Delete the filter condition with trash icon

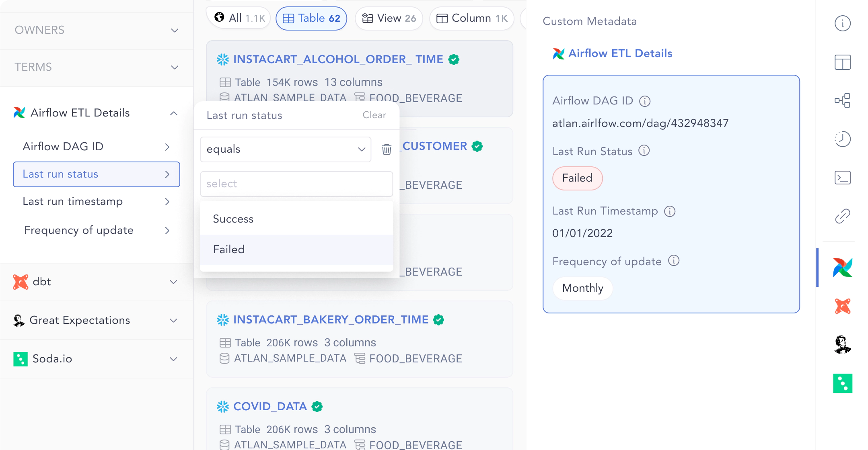pyautogui.click(x=387, y=149)
